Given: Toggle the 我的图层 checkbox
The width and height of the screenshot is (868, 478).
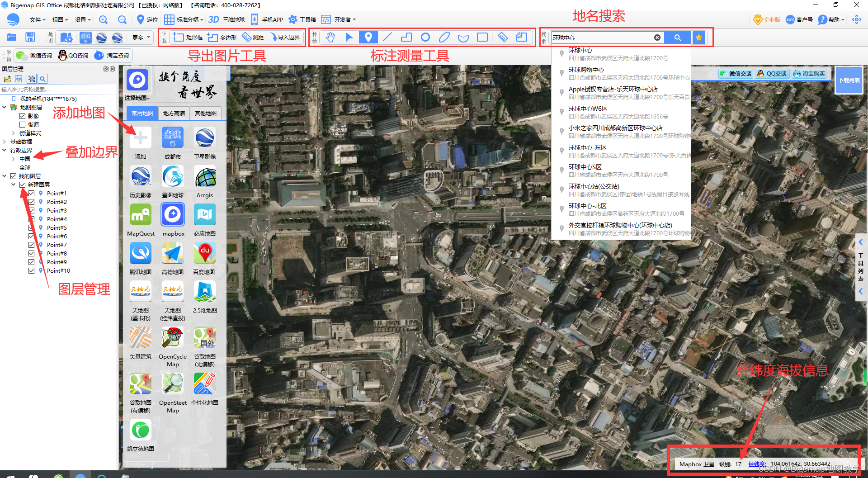Looking at the screenshot, I should click(13, 176).
